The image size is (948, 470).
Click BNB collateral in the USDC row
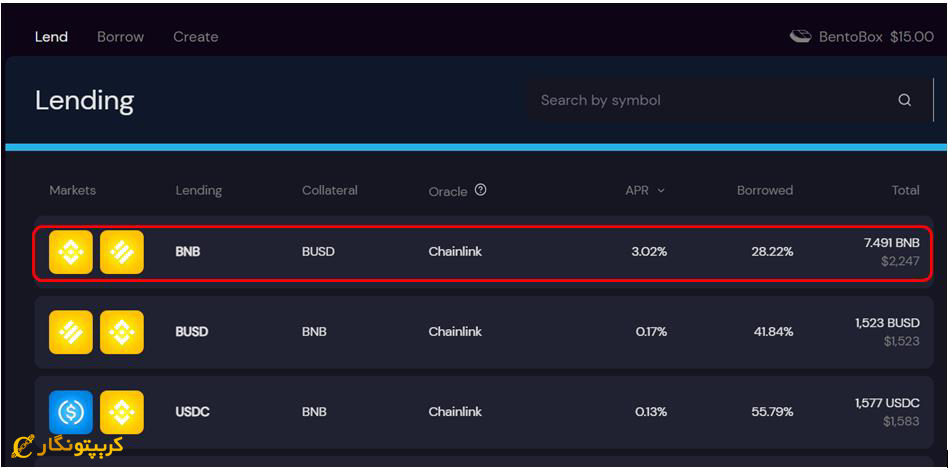pos(314,412)
